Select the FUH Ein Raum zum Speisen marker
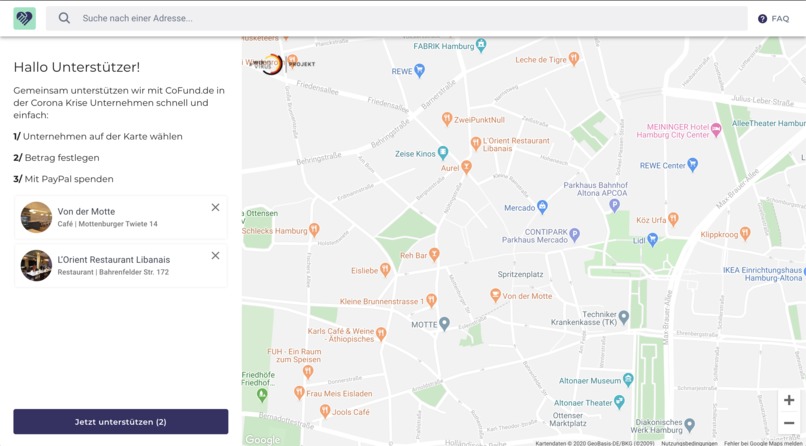806x446 pixels. click(x=308, y=372)
